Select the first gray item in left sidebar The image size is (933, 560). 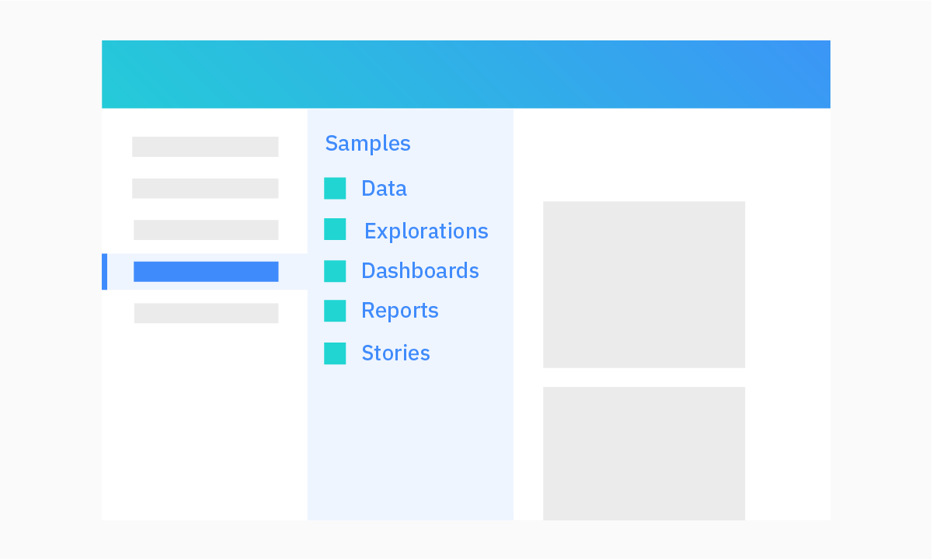pyautogui.click(x=205, y=147)
